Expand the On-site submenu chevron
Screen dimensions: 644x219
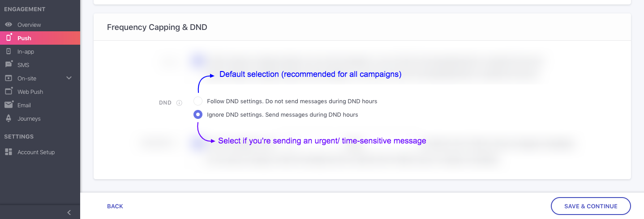[69, 78]
